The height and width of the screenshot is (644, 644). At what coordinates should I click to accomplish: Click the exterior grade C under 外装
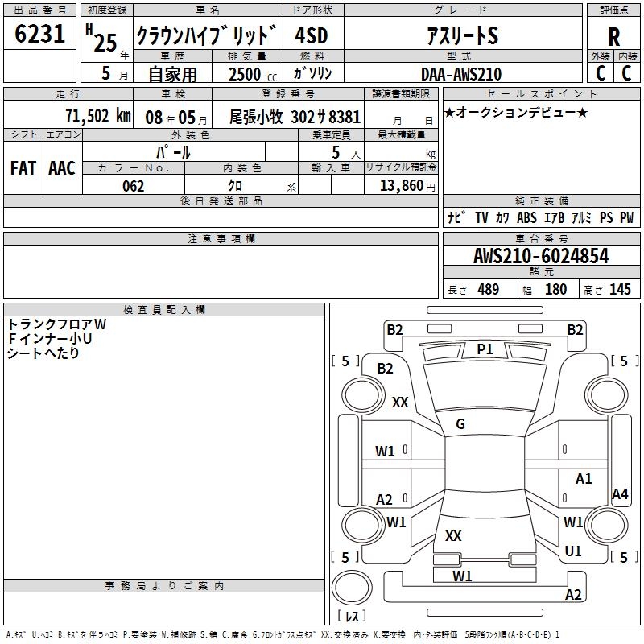tap(600, 73)
